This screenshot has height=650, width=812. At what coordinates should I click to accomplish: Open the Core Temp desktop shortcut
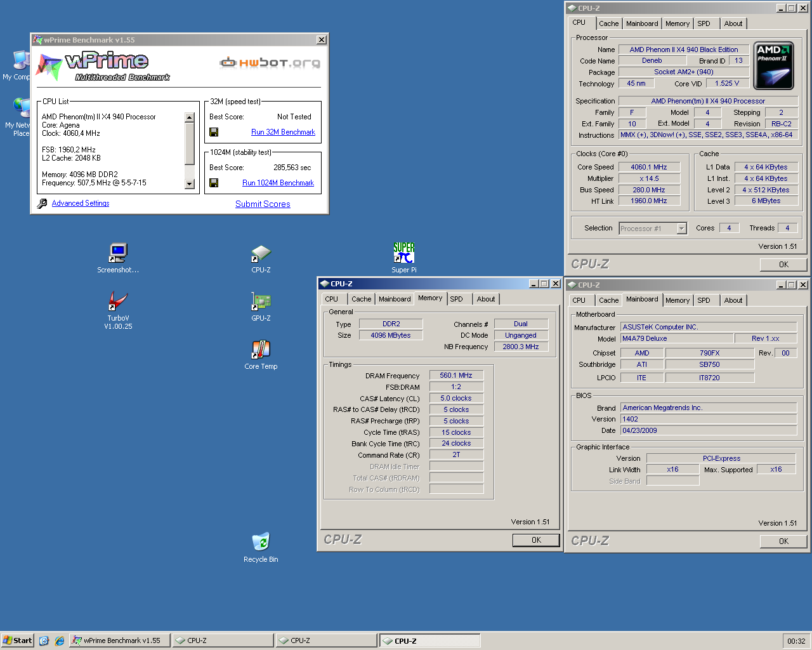[x=261, y=355]
